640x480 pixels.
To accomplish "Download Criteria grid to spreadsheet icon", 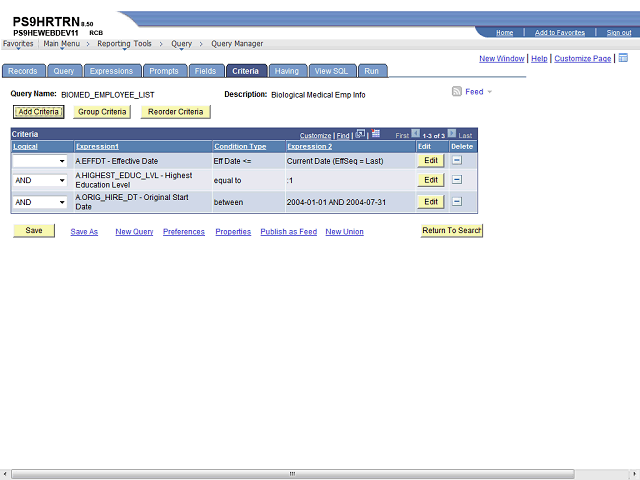I will click(x=376, y=134).
